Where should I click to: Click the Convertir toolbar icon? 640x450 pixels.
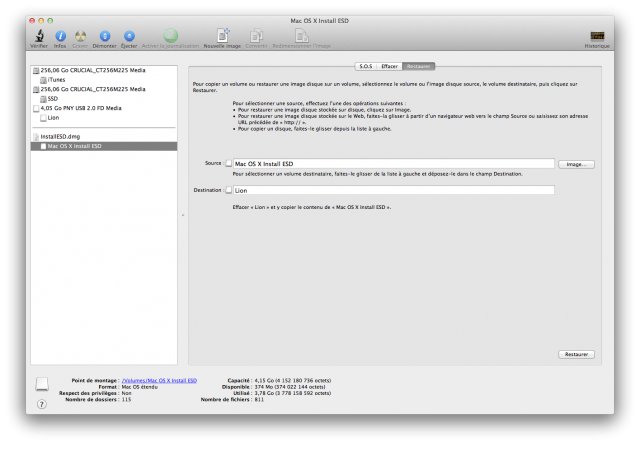coord(256,36)
